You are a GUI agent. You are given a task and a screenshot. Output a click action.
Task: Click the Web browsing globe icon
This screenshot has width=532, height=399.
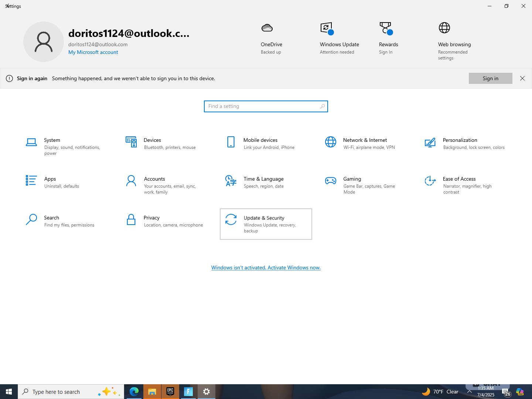coord(444,28)
